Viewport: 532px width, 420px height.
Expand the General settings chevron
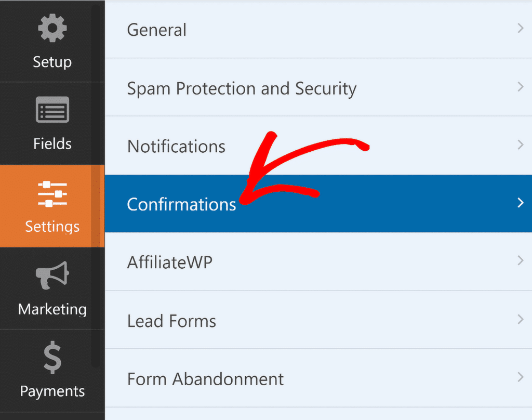(x=521, y=30)
